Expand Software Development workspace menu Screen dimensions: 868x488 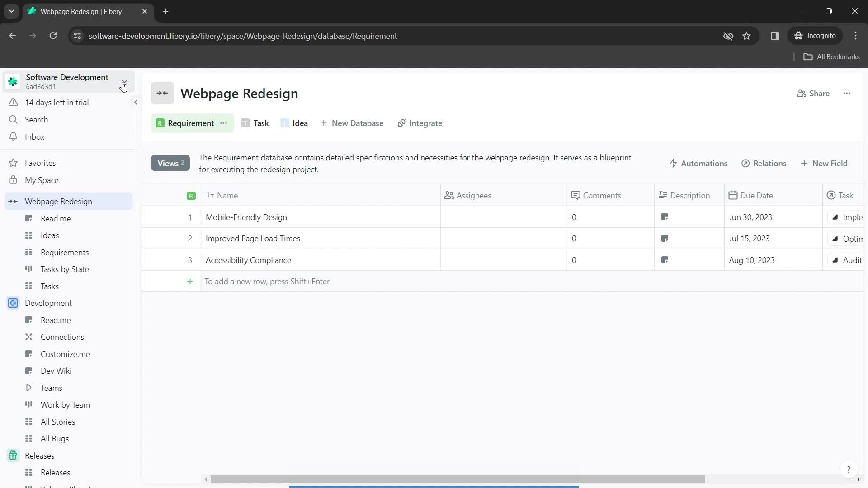click(x=124, y=82)
